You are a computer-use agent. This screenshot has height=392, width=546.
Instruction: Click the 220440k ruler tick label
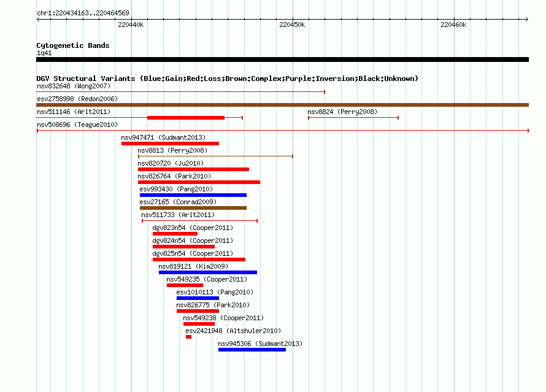pos(131,25)
